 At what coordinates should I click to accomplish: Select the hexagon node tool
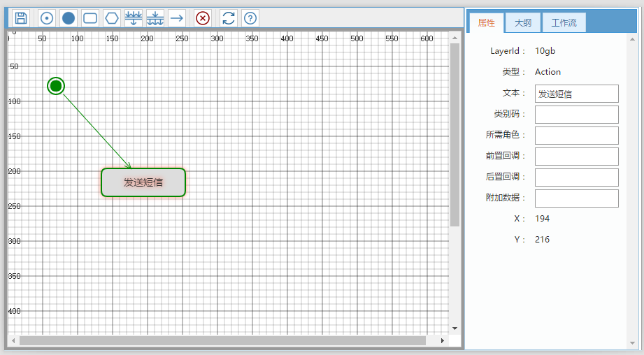[x=112, y=18]
